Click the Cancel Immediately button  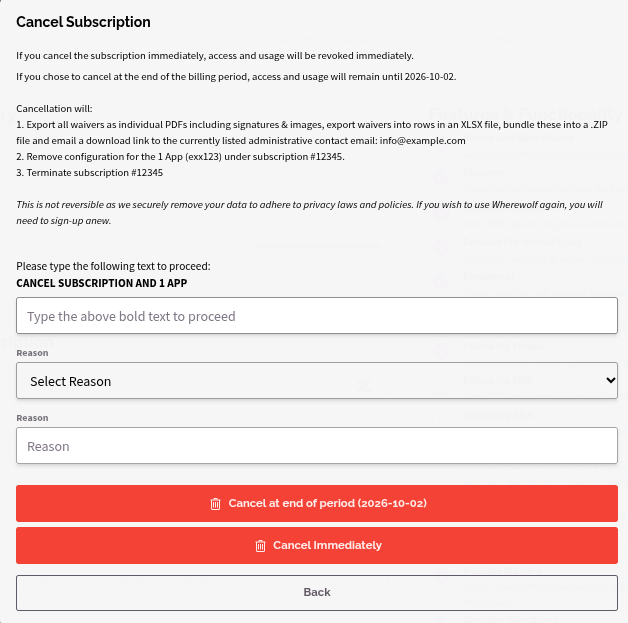pos(317,545)
